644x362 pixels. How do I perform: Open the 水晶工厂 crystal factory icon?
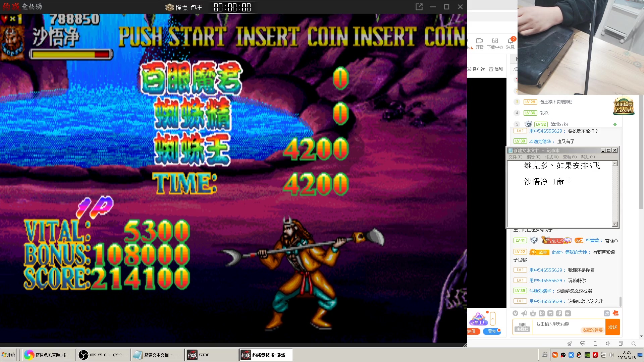tap(479, 319)
